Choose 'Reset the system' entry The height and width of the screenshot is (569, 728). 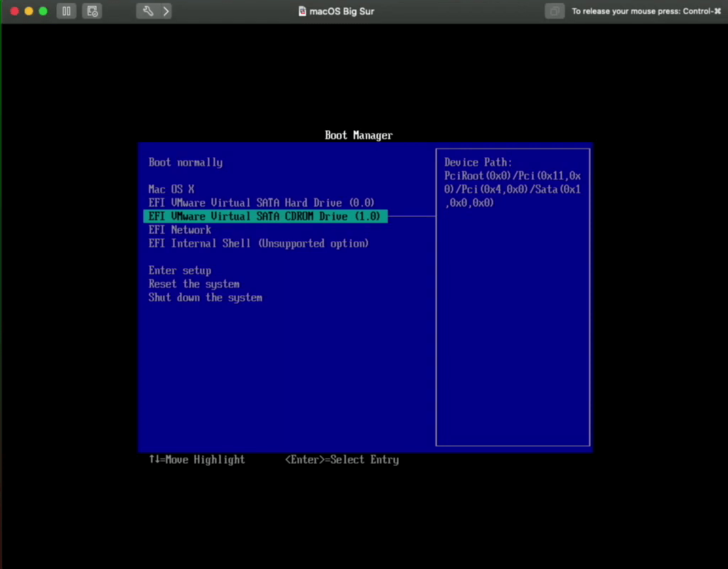194,284
